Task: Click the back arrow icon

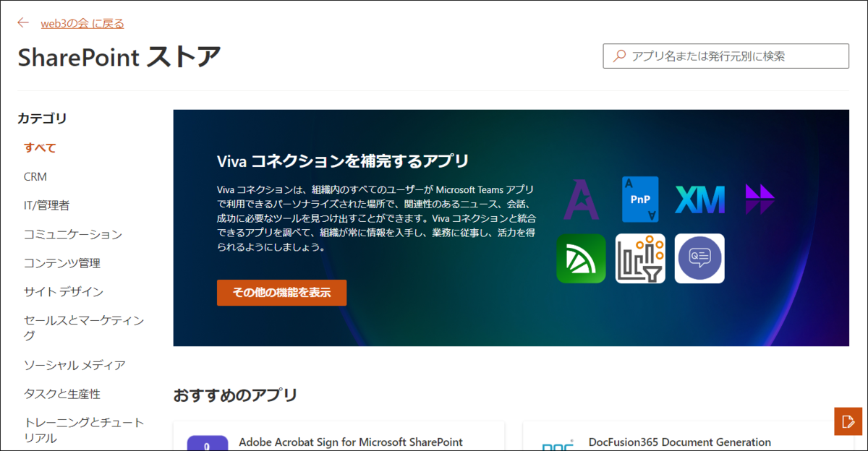Action: pos(23,23)
